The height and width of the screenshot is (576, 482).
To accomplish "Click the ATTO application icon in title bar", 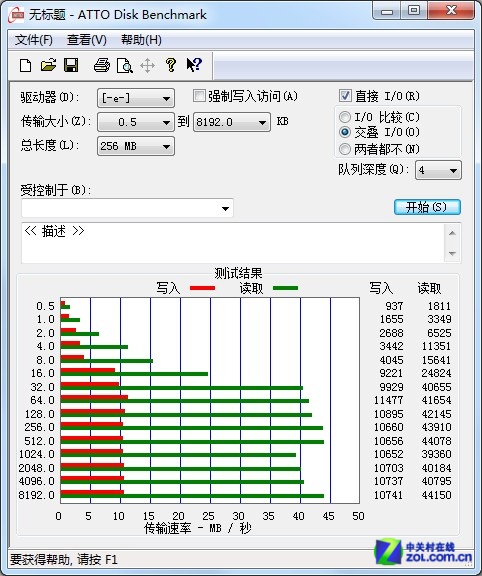I will tap(16, 15).
